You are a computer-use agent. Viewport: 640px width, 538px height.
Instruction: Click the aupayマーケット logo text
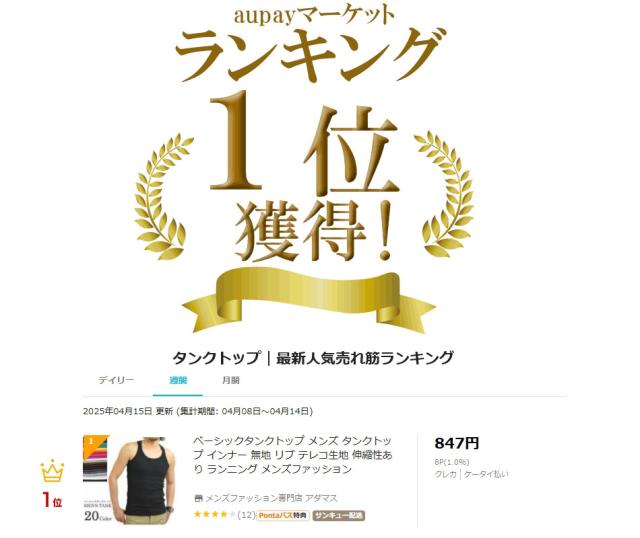314,15
